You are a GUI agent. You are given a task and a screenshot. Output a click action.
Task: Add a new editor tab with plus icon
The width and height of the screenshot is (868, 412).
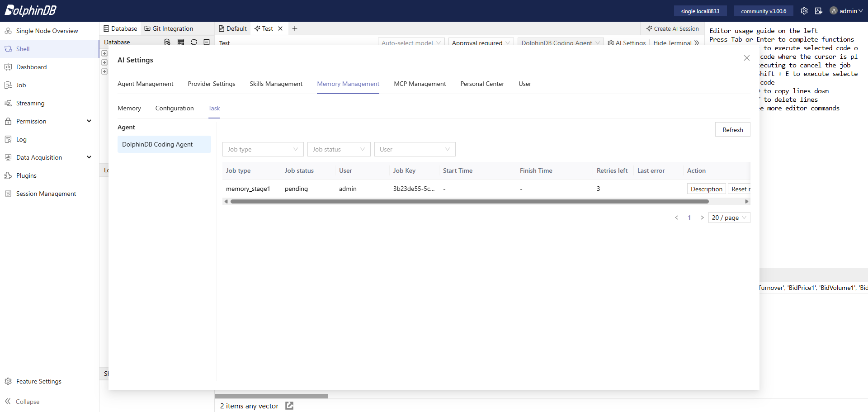point(295,28)
